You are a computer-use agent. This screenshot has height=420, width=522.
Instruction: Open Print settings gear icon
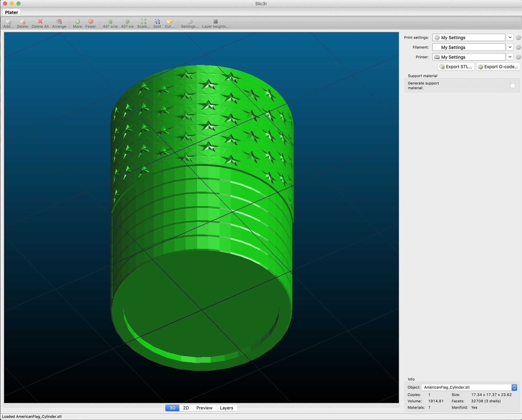[x=518, y=38]
